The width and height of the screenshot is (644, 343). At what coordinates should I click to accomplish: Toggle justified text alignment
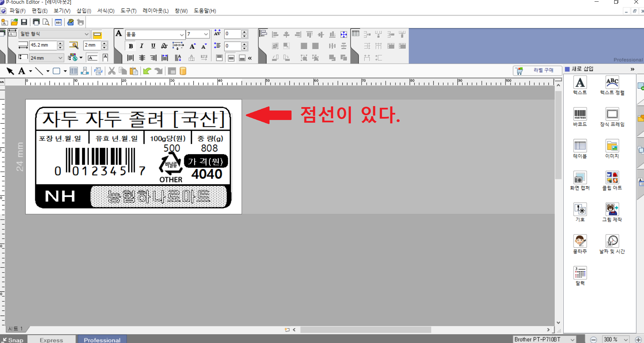coord(165,58)
